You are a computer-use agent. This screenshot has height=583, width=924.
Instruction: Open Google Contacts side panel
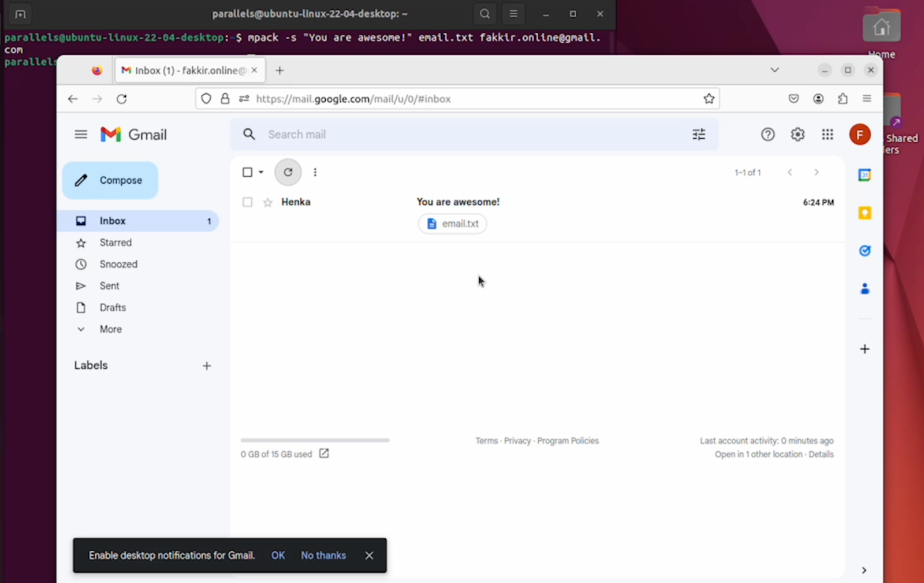click(x=865, y=289)
